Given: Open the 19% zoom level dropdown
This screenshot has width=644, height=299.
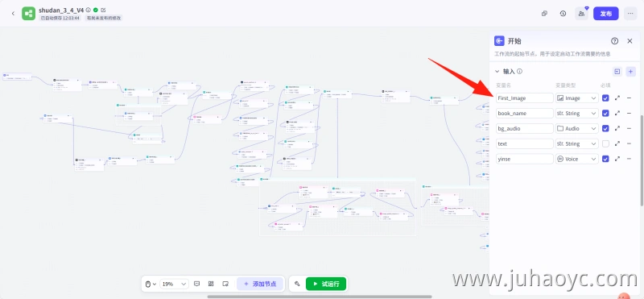Looking at the screenshot, I should 174,284.
